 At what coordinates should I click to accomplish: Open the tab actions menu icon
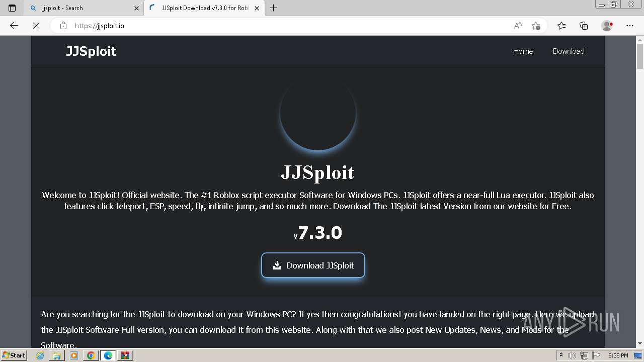12,8
